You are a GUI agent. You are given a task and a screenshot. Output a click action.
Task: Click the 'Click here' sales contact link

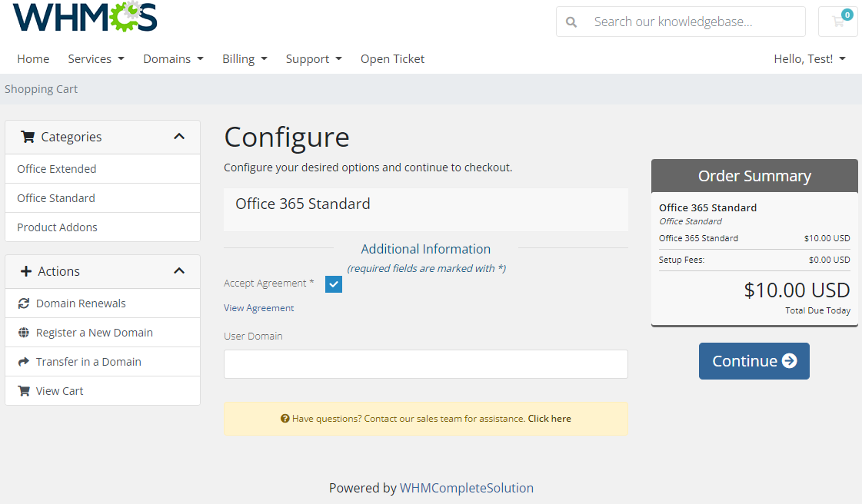pos(549,419)
